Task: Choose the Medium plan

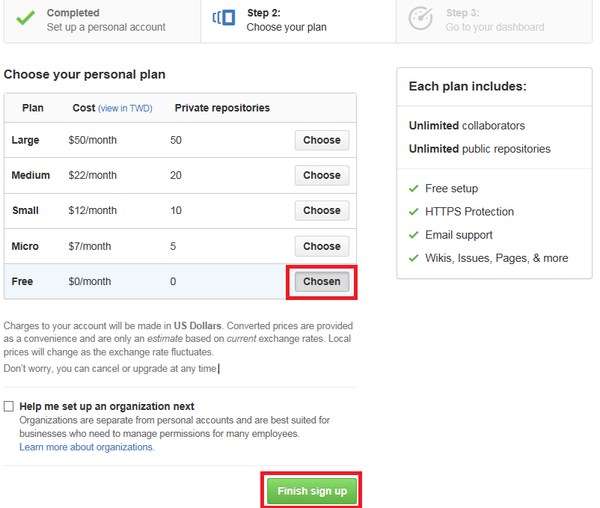Action: pos(322,175)
